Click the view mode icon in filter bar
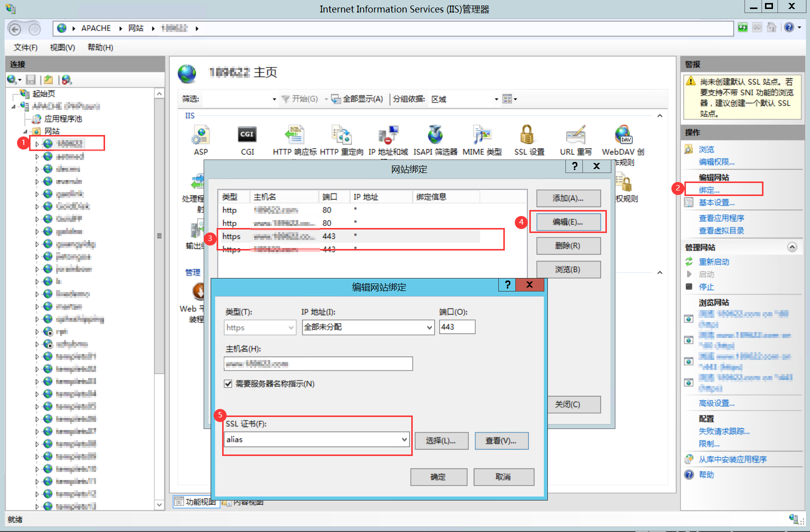Screen dimensions: 810x532 pyautogui.click(x=507, y=99)
